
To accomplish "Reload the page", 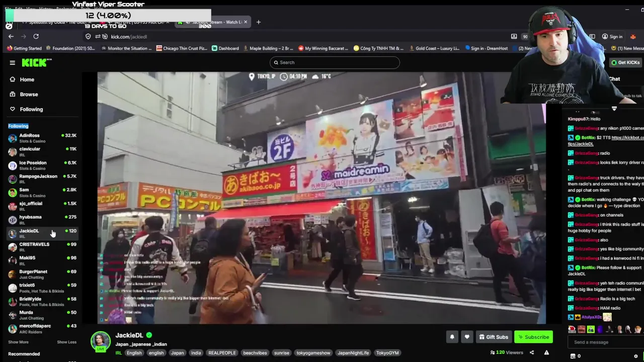I will click(36, 36).
